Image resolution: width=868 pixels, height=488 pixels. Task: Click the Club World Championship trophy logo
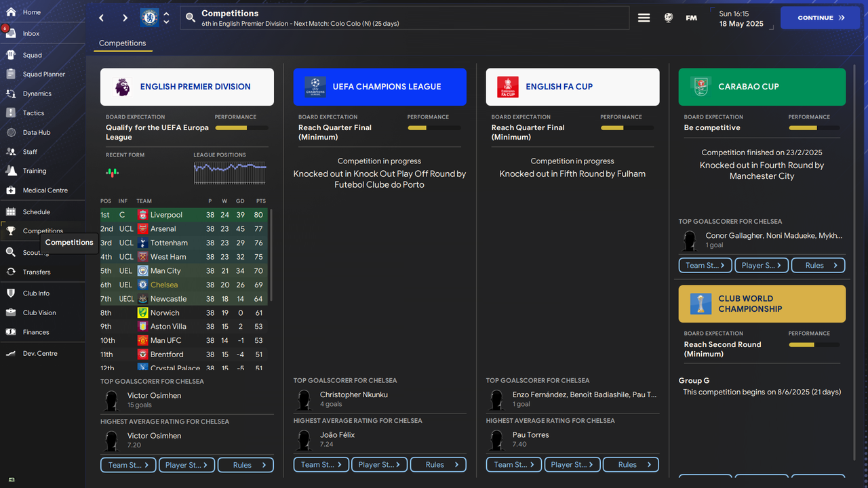point(701,304)
